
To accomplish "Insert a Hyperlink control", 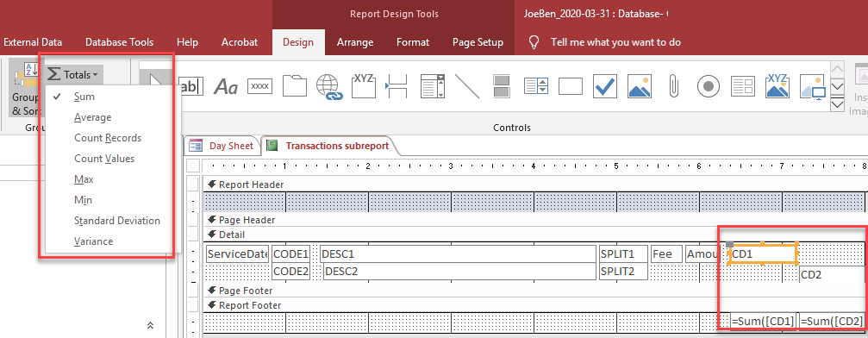I will pyautogui.click(x=329, y=87).
